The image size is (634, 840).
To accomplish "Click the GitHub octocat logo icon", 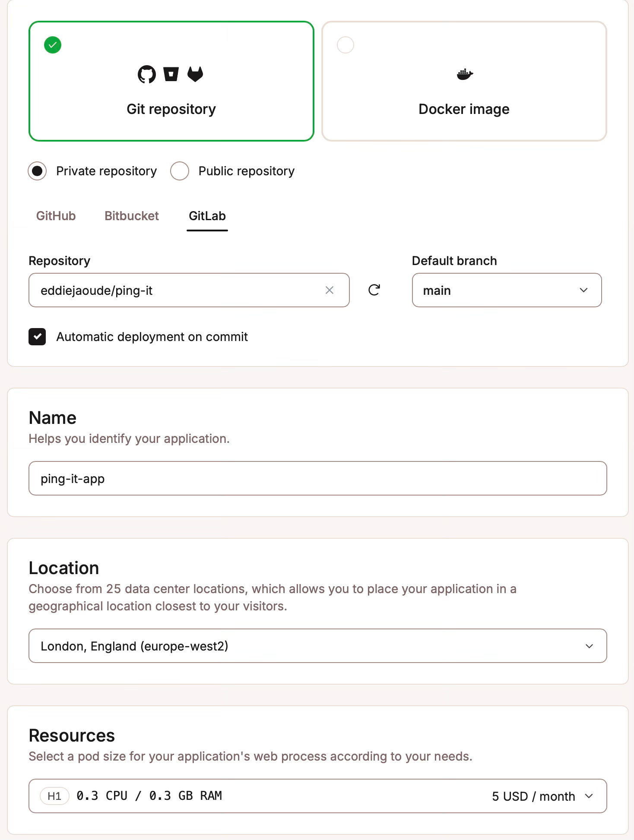I will 147,74.
